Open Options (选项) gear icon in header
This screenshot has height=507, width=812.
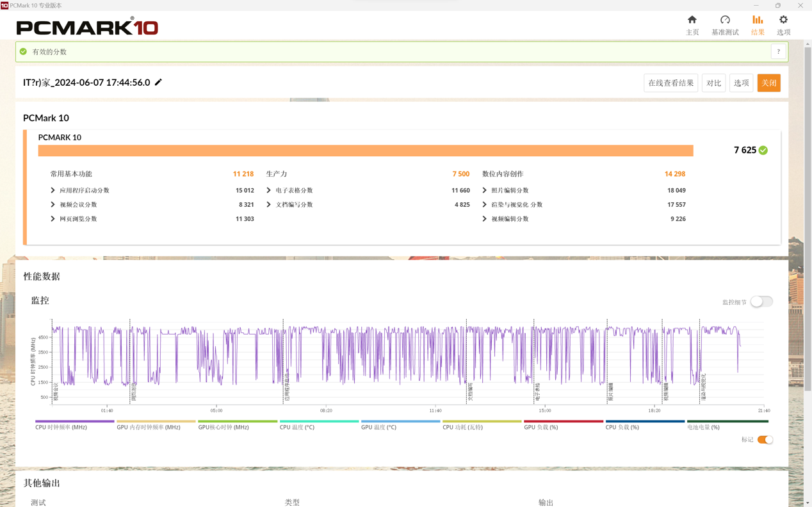coord(783,20)
